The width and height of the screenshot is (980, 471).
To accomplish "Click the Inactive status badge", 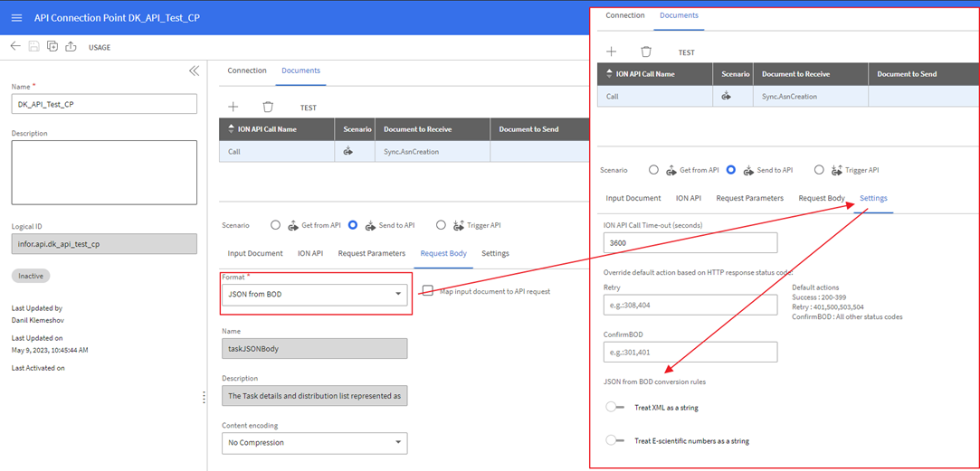I will [31, 276].
